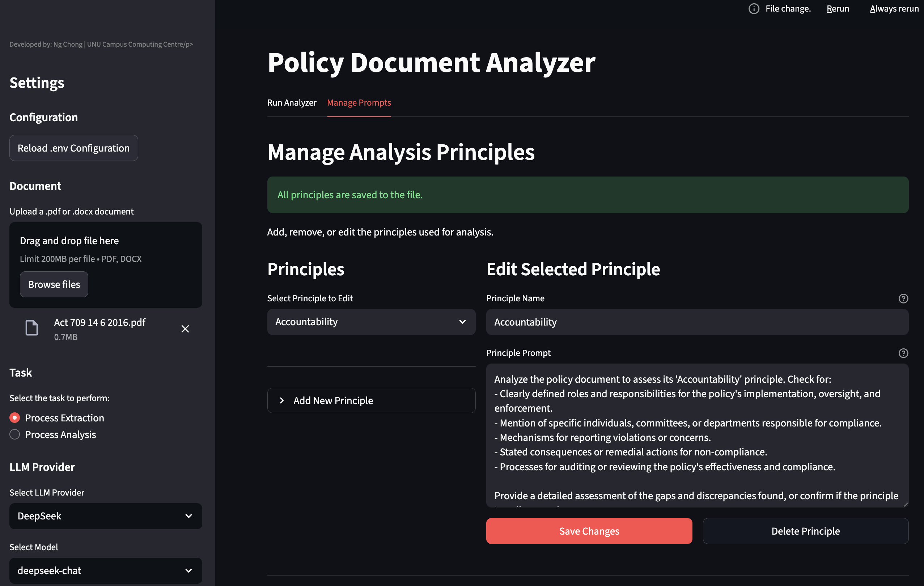Click the Delete Principle button
Screen dimensions: 924x586
[805, 531]
